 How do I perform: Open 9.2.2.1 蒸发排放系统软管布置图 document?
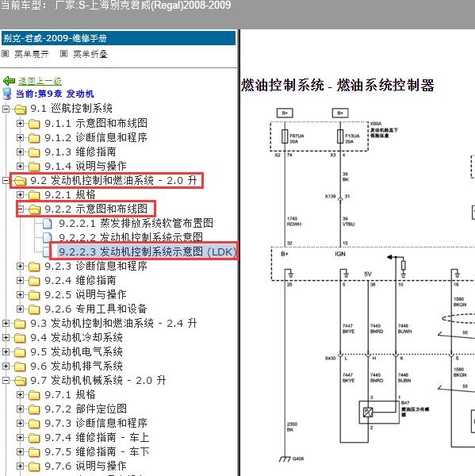[136, 224]
